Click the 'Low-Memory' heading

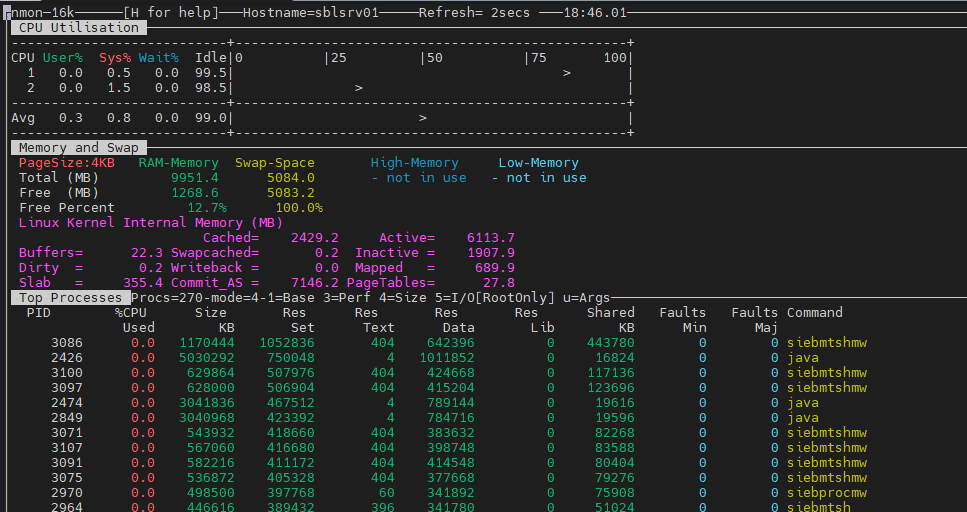point(538,163)
